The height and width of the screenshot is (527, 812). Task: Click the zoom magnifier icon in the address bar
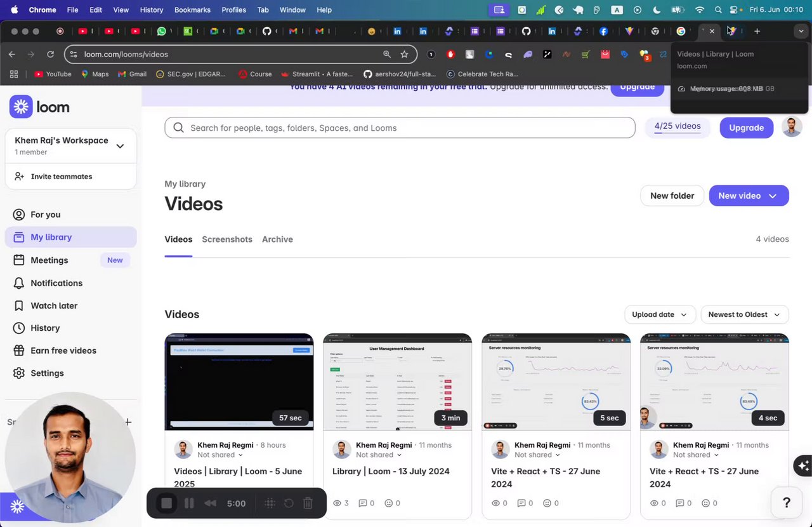pos(386,55)
